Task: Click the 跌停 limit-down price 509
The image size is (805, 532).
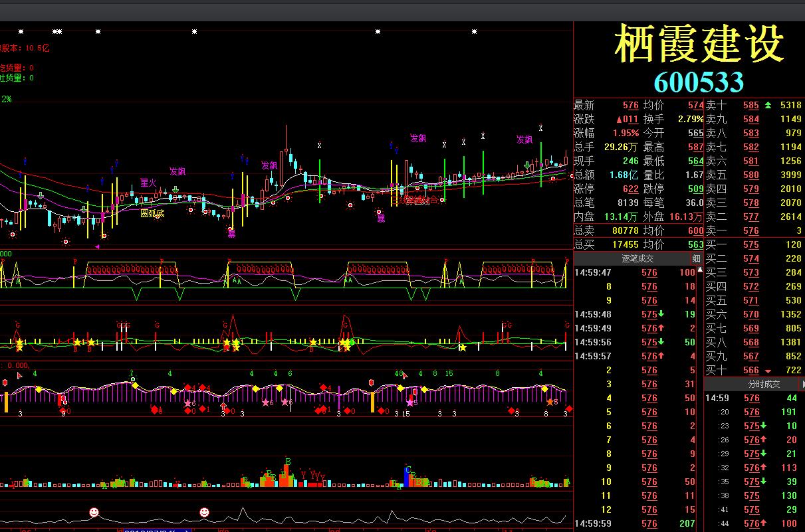Action: (695, 189)
